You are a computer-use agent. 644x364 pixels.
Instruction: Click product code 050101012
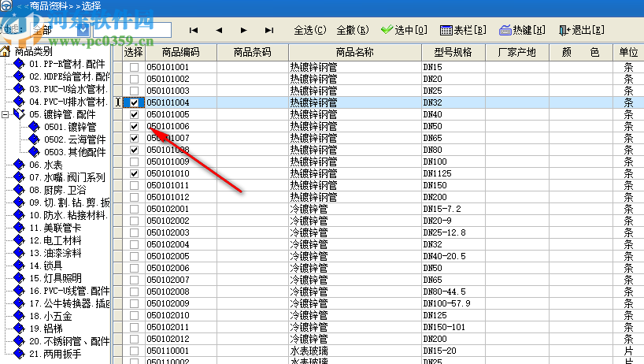[x=168, y=197]
